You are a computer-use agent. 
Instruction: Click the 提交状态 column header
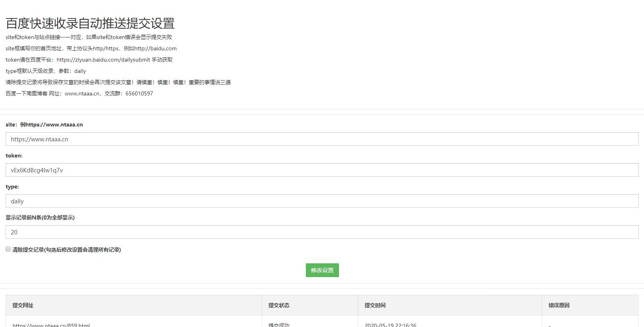(x=279, y=305)
